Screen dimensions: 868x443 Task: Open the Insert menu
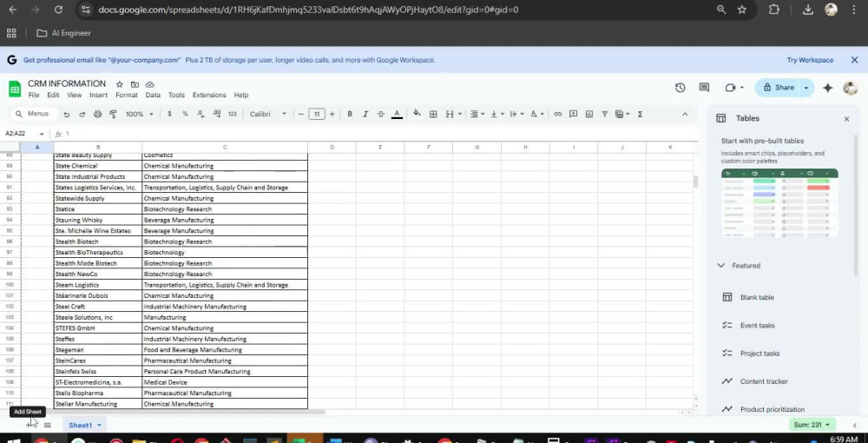tap(99, 96)
